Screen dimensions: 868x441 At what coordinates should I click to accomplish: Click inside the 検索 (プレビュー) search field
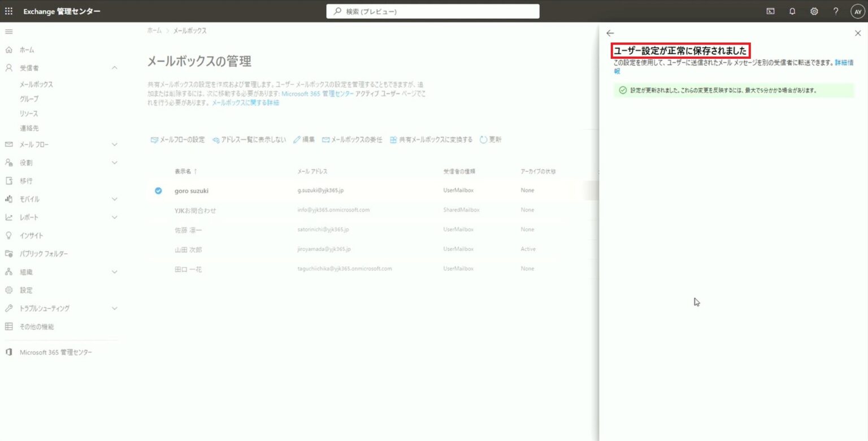pos(433,11)
